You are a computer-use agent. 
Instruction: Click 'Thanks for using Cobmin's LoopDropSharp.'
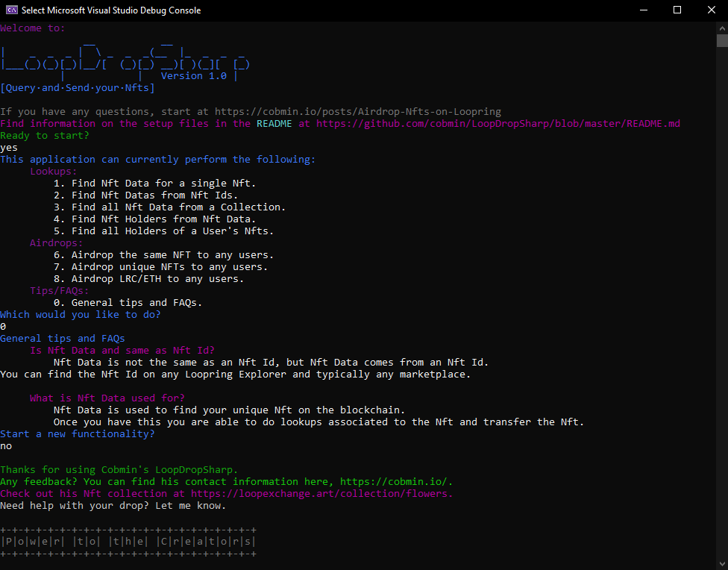[119, 470]
